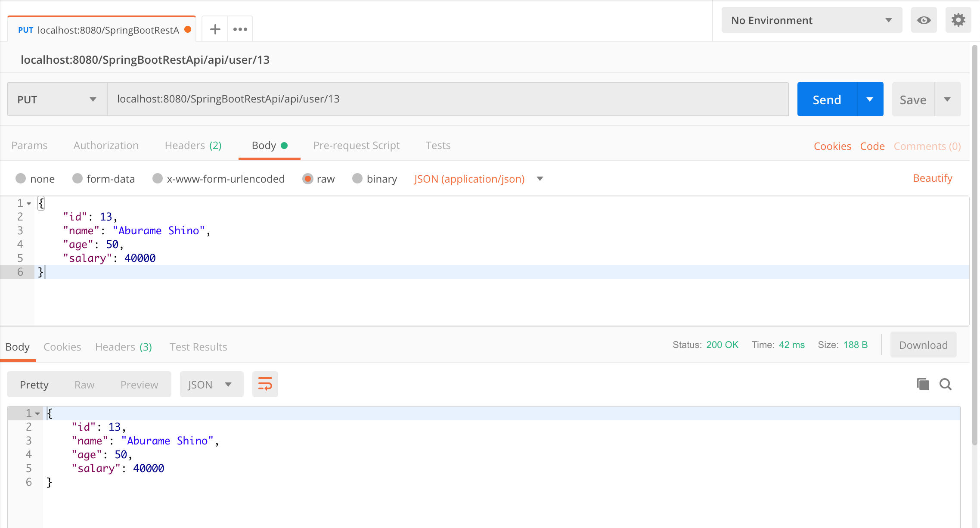Choose x-www-form-urlencoded body type
The height and width of the screenshot is (528, 980).
pos(158,179)
